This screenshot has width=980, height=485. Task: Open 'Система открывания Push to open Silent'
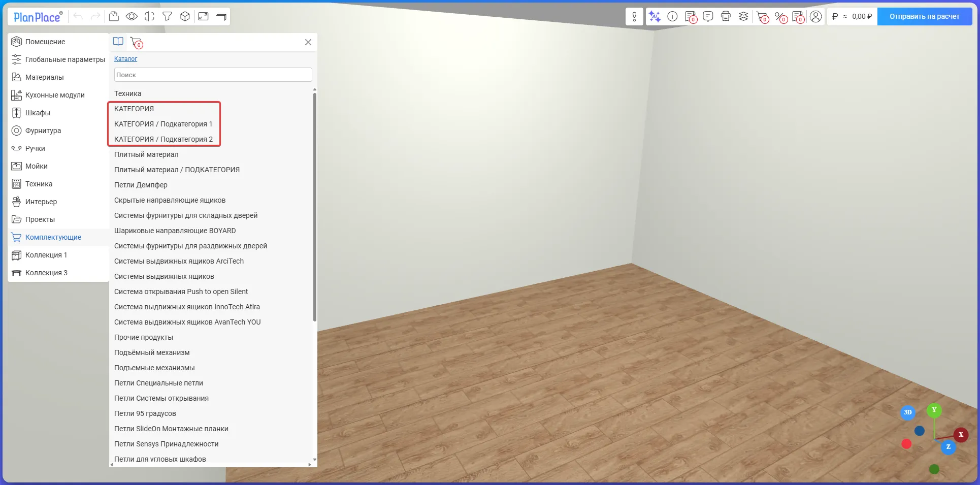pyautogui.click(x=181, y=292)
